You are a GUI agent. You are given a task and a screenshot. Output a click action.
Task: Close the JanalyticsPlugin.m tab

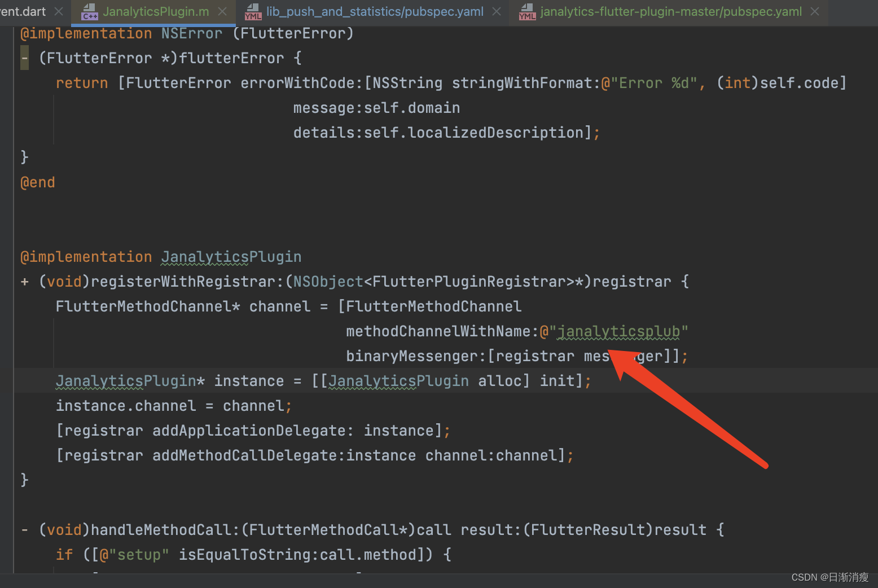[x=222, y=11]
